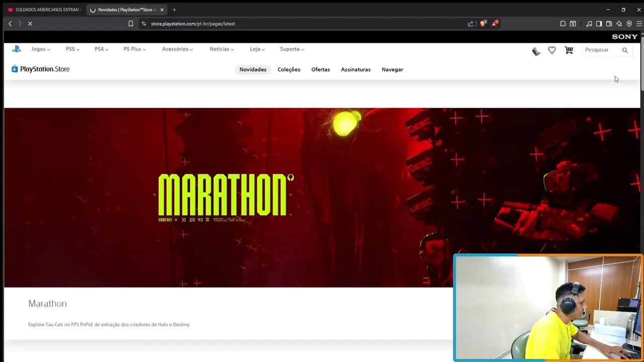Click the share page icon
Viewport: 644px width, 362px height.
(470, 24)
